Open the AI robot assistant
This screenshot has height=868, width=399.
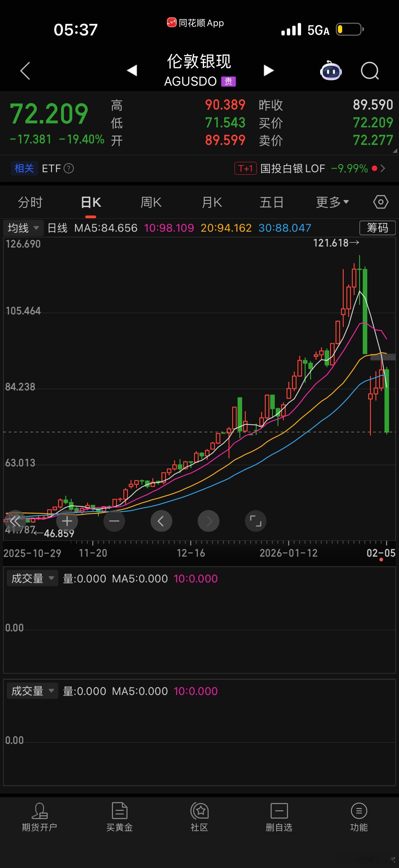coord(331,71)
